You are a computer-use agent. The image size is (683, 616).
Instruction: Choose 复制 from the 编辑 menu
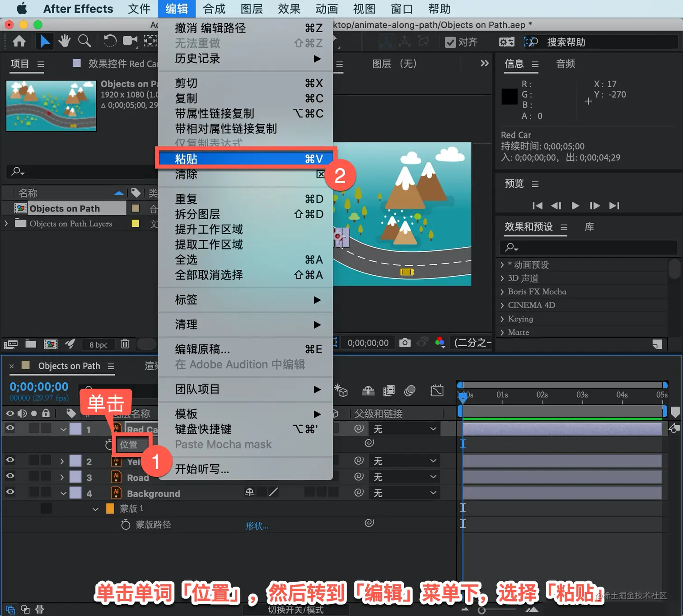246,98
